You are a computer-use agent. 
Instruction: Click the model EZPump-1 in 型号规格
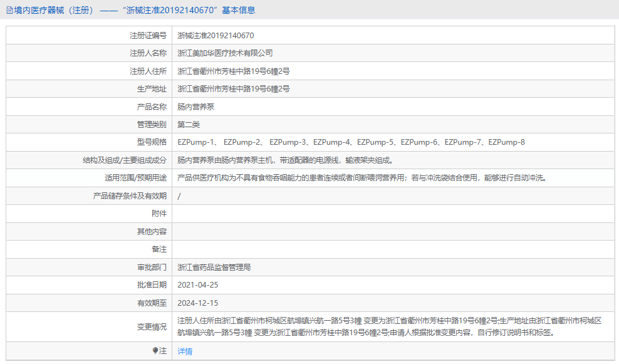(x=196, y=142)
